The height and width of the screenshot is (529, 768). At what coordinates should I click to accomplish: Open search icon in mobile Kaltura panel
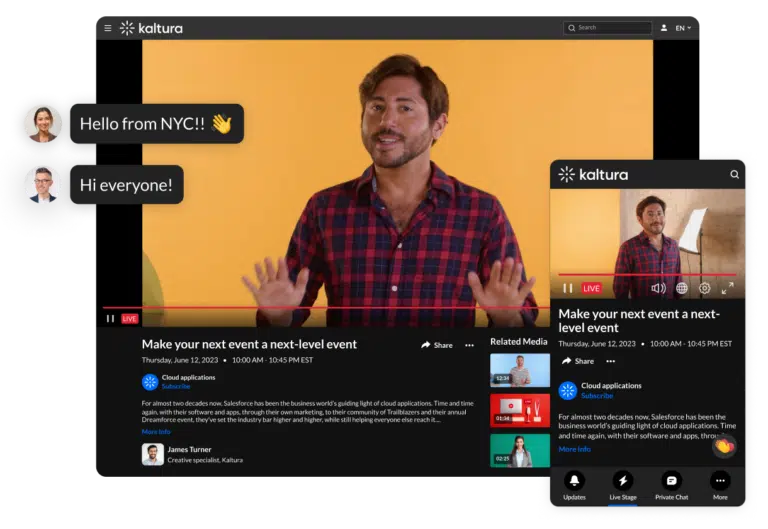click(x=734, y=174)
